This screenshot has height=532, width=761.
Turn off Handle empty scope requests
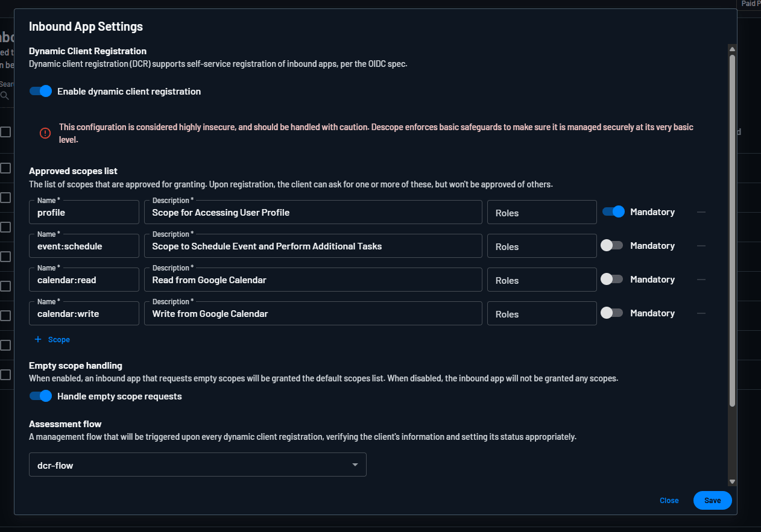pyautogui.click(x=40, y=396)
